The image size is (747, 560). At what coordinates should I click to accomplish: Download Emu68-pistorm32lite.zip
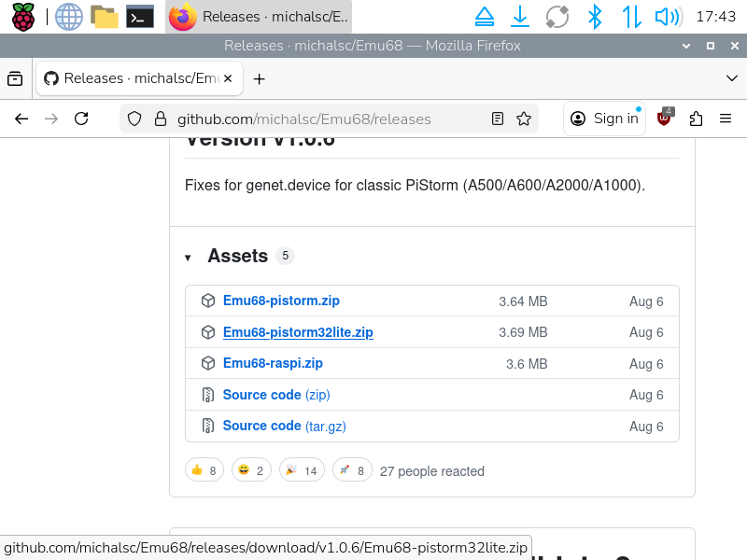coord(298,332)
